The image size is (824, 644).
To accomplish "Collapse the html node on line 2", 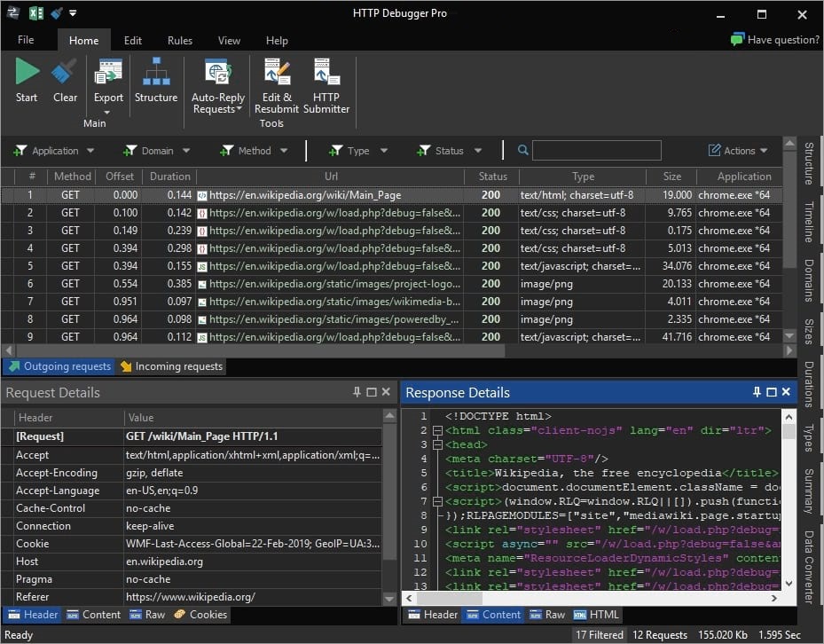I will (x=437, y=430).
